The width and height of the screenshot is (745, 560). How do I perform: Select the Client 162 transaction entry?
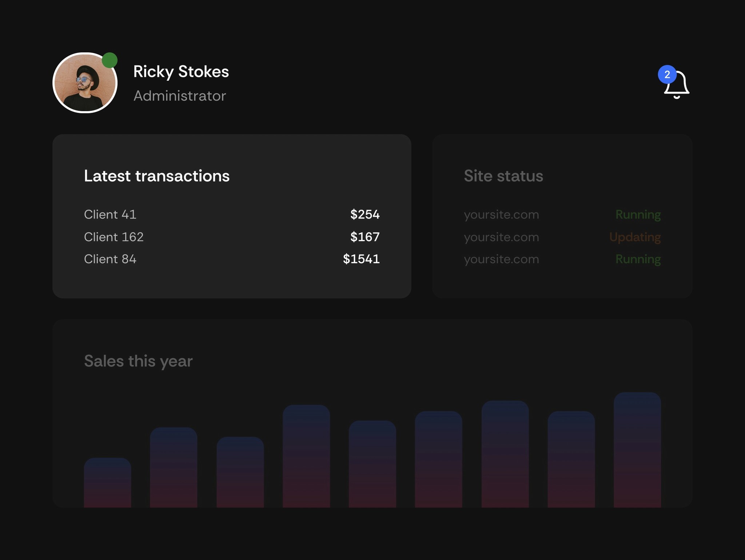pyautogui.click(x=114, y=237)
